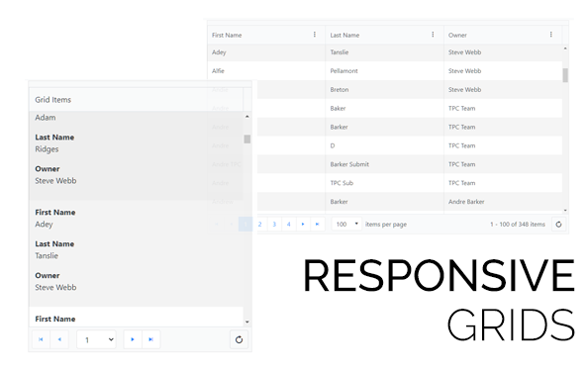Image resolution: width=588 pixels, height=372 pixels.
Task: Select the Tanslie cell in wide grid
Action: point(384,52)
